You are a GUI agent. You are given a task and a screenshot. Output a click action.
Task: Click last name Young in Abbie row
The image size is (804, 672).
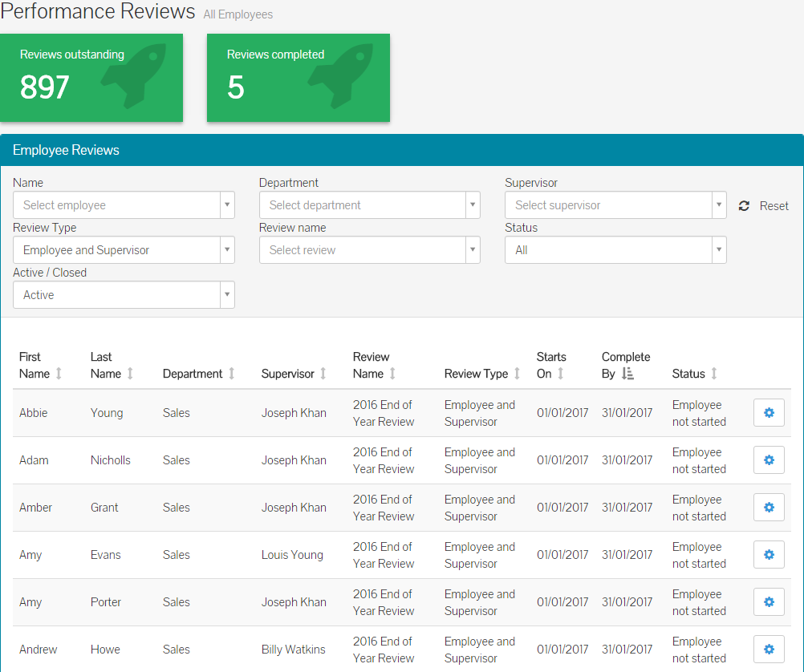click(x=107, y=413)
